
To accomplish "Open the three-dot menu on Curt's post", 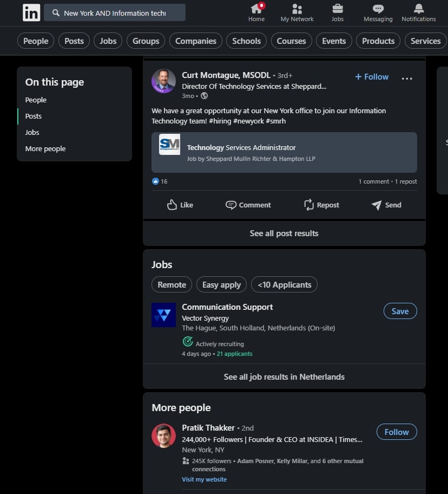I will tap(407, 78).
